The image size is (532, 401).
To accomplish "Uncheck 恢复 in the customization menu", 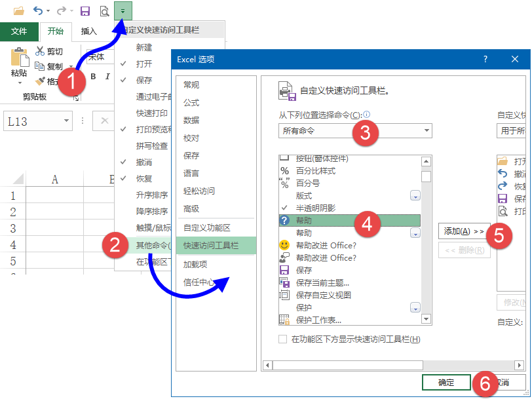I will click(144, 178).
